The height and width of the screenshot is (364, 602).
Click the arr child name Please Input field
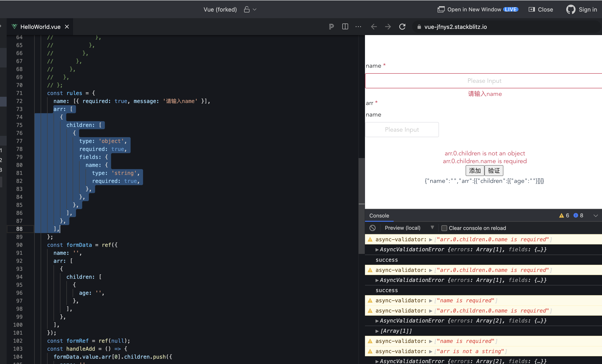402,130
